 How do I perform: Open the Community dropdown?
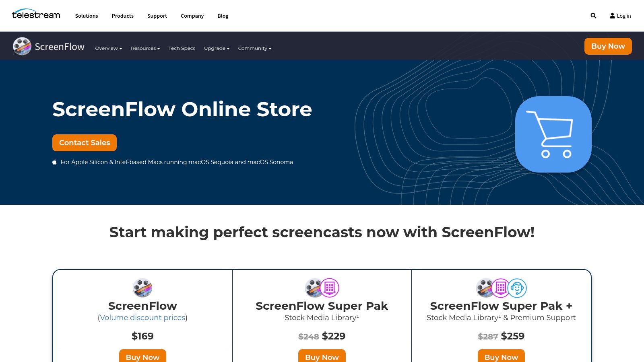(254, 48)
